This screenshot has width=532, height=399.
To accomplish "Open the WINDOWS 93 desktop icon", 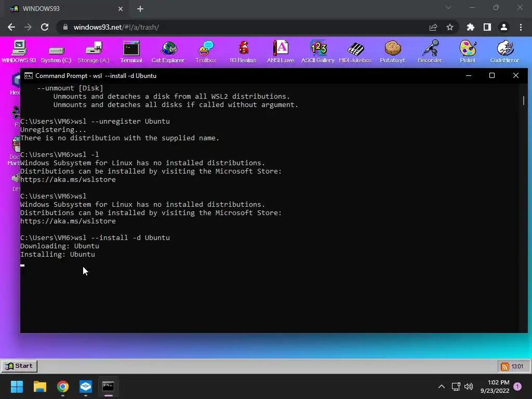I will tap(19, 51).
